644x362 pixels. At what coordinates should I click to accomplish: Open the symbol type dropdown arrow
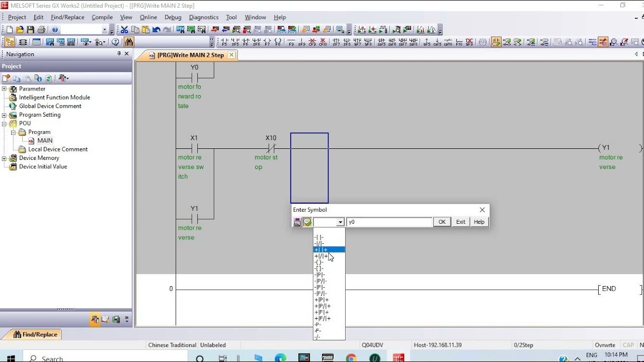[x=340, y=222]
